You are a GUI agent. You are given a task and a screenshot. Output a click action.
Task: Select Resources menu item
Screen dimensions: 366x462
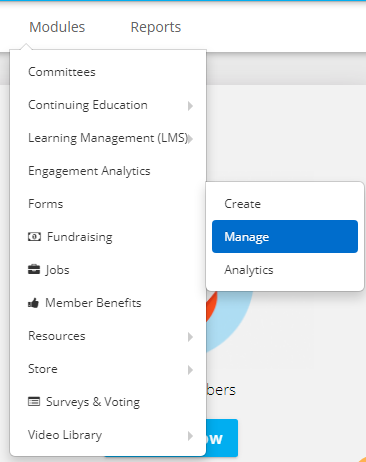57,336
